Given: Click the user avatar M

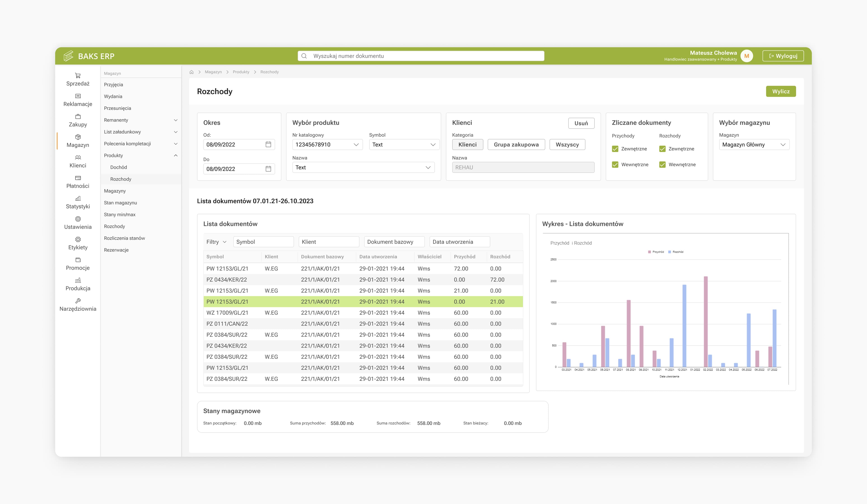Looking at the screenshot, I should (747, 56).
